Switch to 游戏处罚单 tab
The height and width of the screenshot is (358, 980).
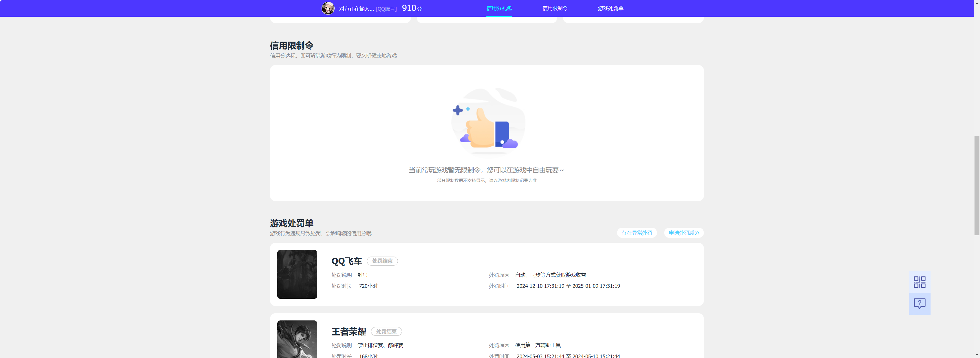coord(610,8)
